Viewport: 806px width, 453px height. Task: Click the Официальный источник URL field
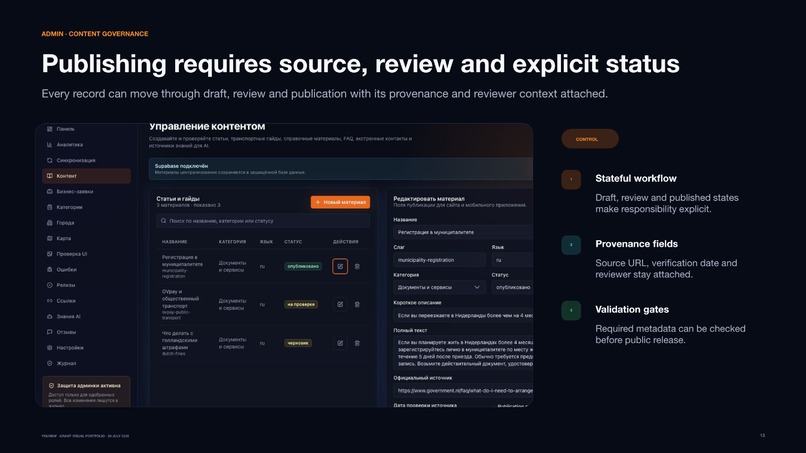click(463, 390)
